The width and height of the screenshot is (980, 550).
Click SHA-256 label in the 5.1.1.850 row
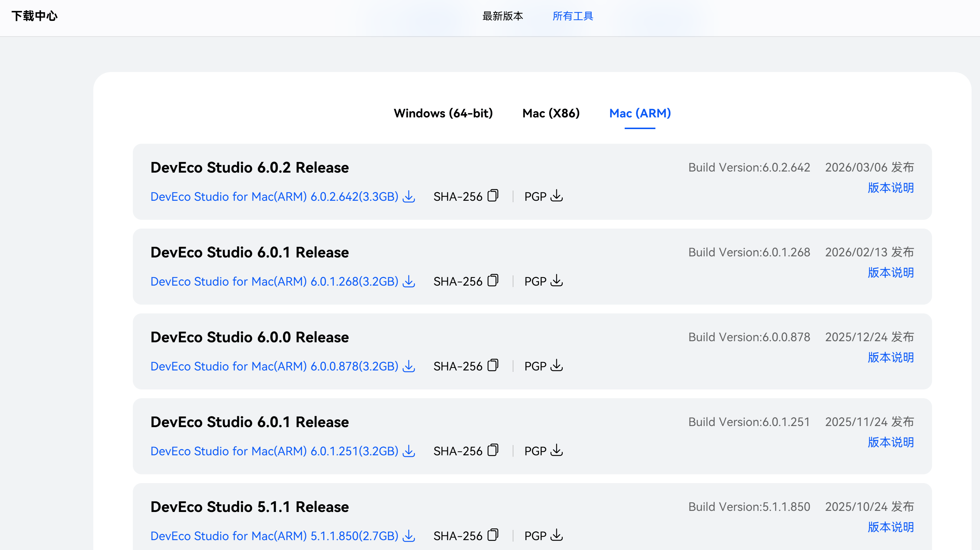click(458, 536)
